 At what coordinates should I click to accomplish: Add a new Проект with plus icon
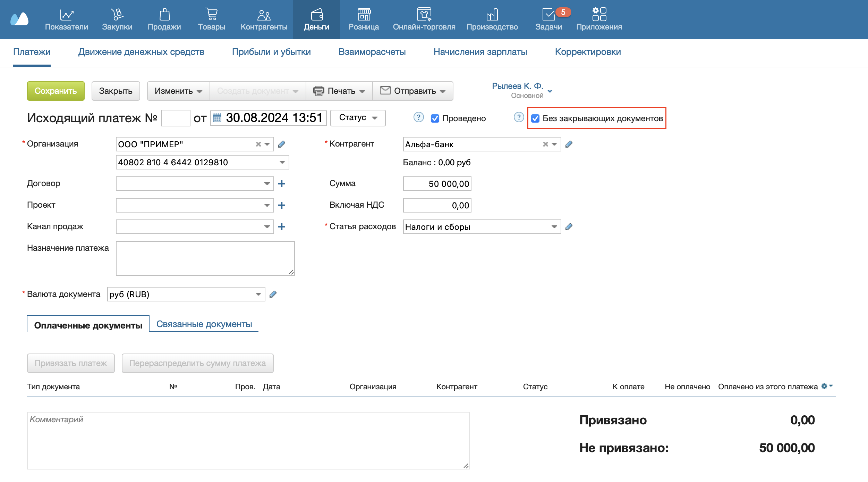pos(282,205)
